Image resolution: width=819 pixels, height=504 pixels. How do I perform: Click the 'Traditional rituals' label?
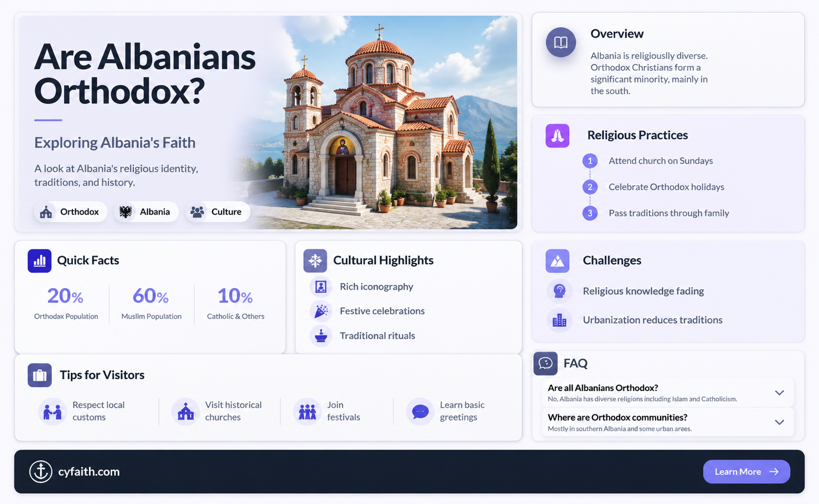coord(377,336)
